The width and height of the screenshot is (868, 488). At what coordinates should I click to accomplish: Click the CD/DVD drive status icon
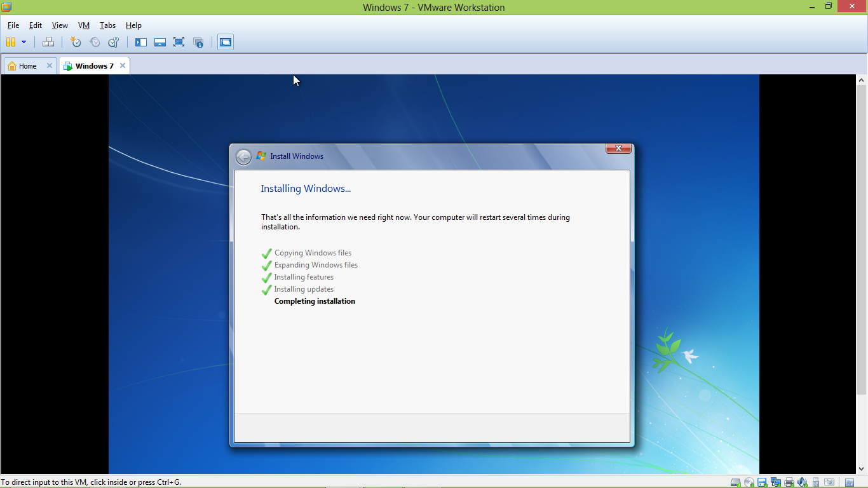click(x=749, y=482)
